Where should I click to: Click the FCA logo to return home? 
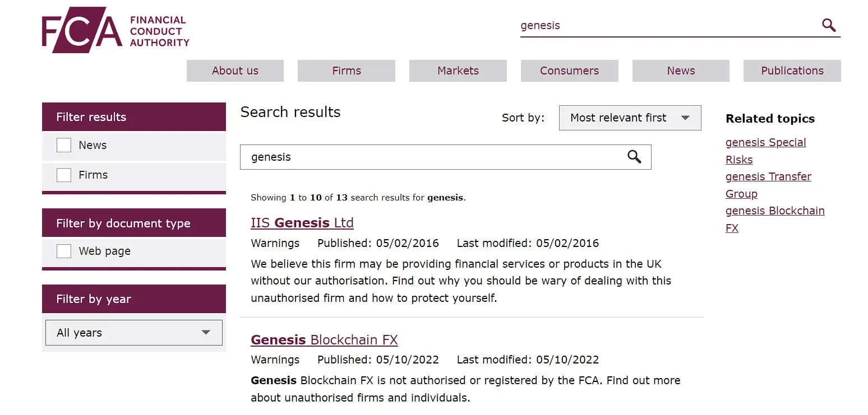pyautogui.click(x=114, y=29)
